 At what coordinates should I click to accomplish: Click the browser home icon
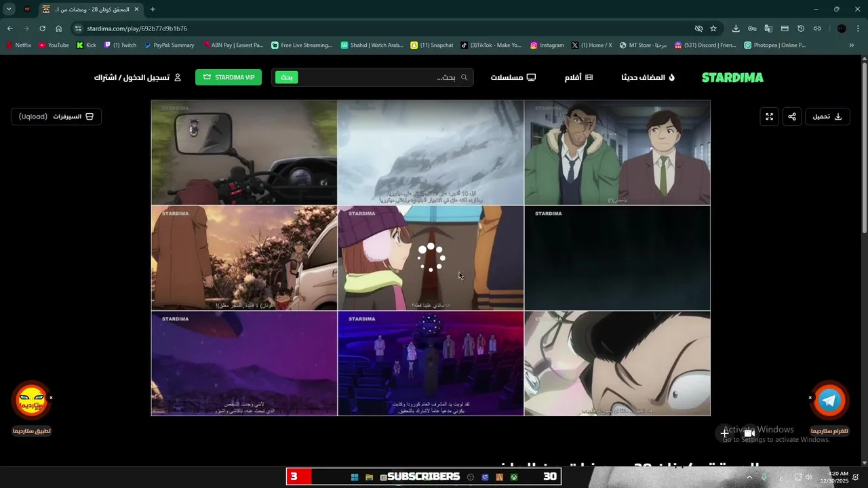tap(58, 28)
